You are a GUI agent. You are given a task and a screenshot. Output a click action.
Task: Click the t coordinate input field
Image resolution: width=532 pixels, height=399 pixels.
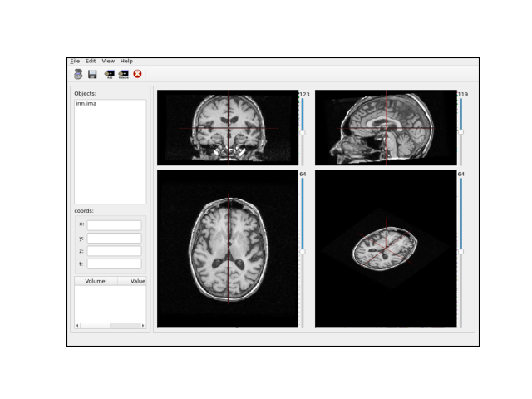[x=115, y=264]
